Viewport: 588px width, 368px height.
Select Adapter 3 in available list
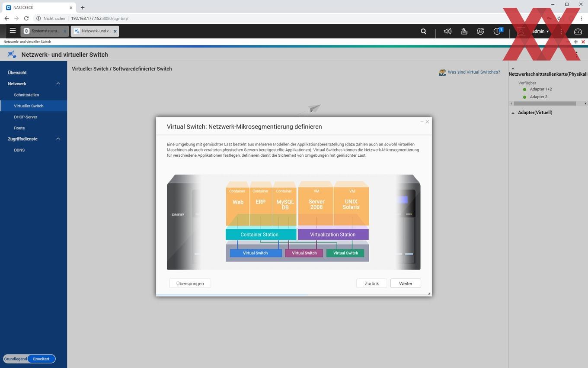click(x=539, y=97)
